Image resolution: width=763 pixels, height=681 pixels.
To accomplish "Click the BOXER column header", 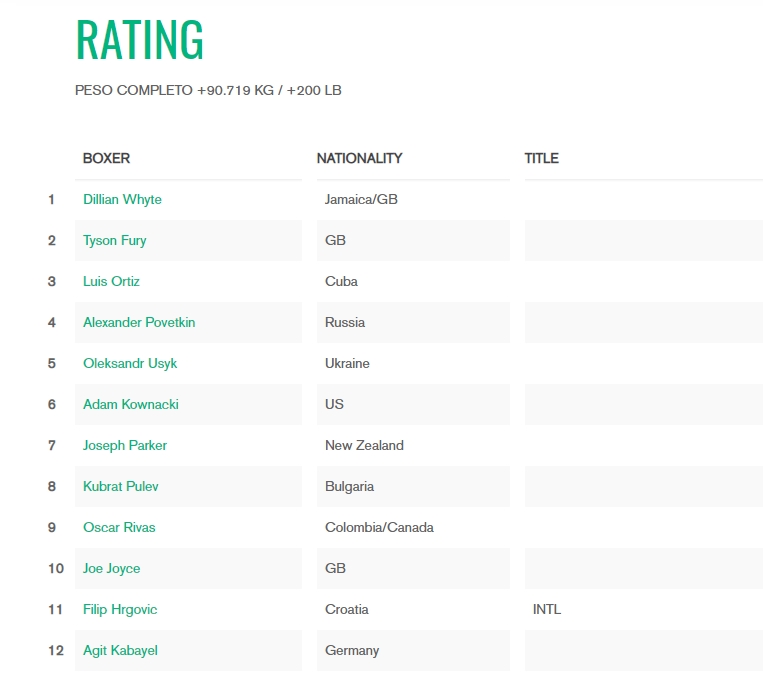I will (106, 158).
